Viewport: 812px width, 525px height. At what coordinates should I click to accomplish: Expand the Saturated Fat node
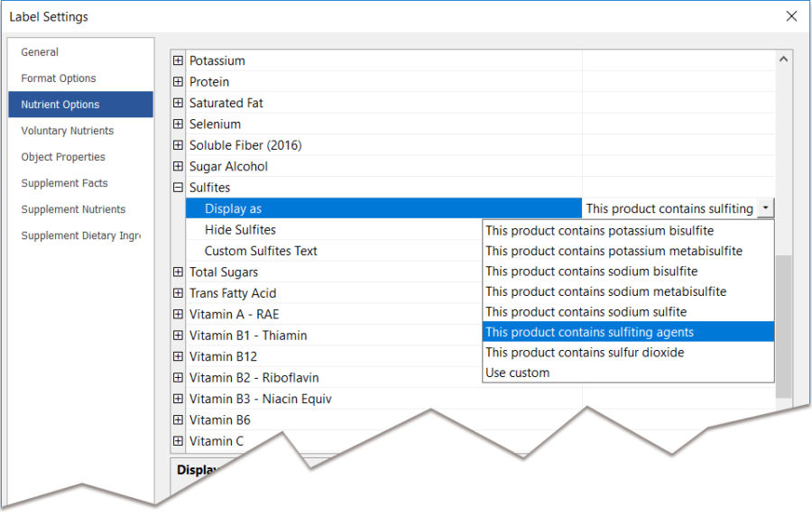(x=178, y=104)
